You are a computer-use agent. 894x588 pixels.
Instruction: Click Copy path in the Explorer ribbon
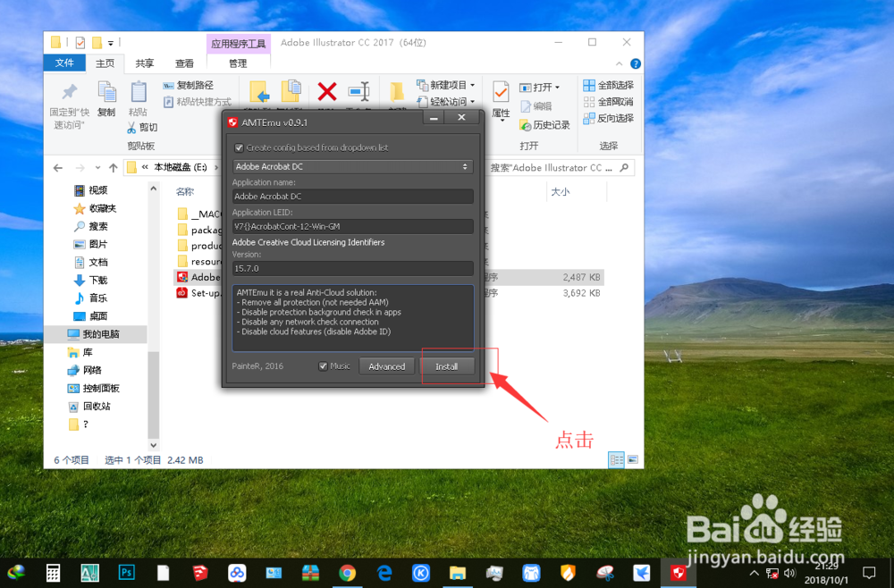188,85
